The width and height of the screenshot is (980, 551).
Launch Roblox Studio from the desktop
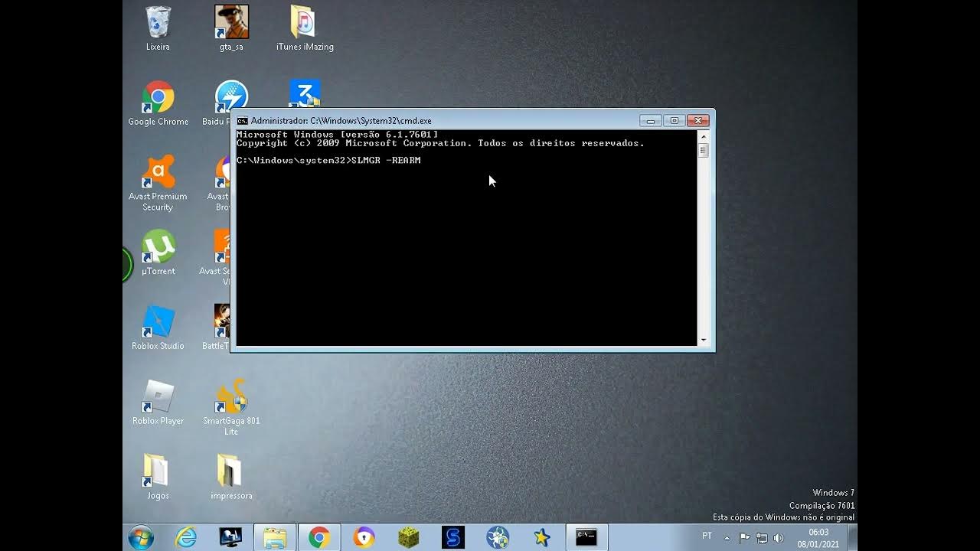pyautogui.click(x=158, y=328)
